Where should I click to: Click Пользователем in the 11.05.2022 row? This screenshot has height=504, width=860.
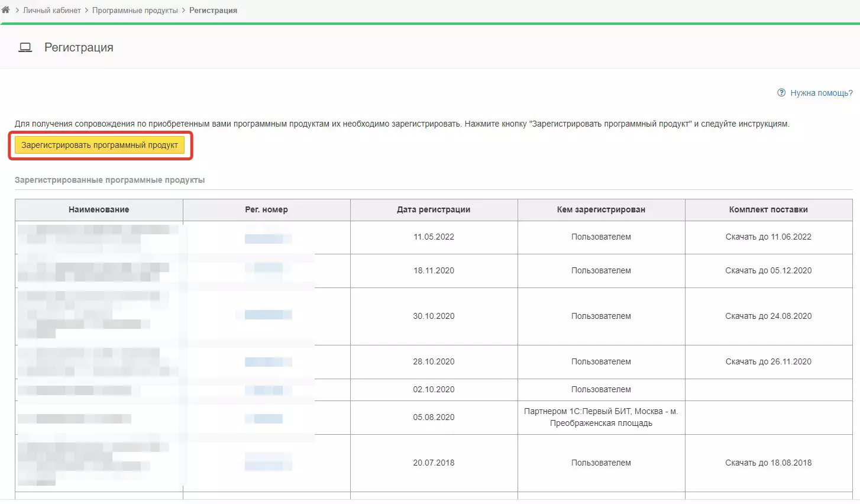pos(601,237)
